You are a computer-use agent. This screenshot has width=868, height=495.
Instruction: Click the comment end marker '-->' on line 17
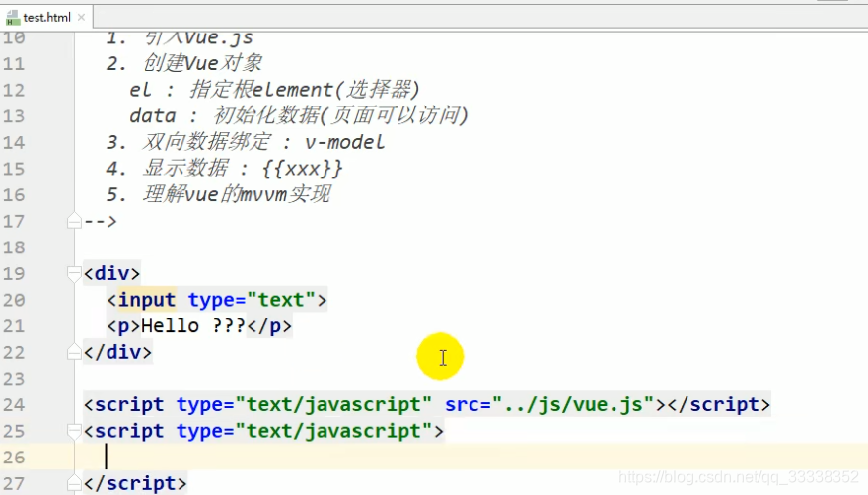pyautogui.click(x=101, y=222)
